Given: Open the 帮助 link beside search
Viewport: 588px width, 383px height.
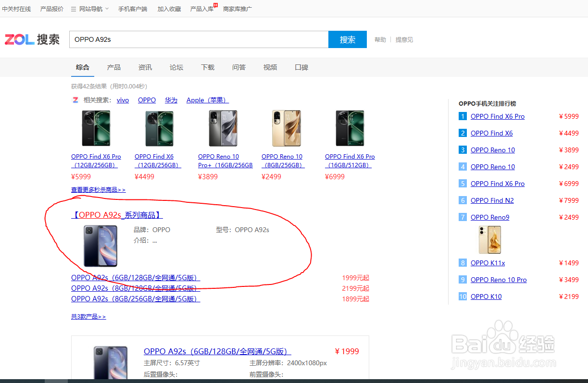Looking at the screenshot, I should pyautogui.click(x=380, y=39).
